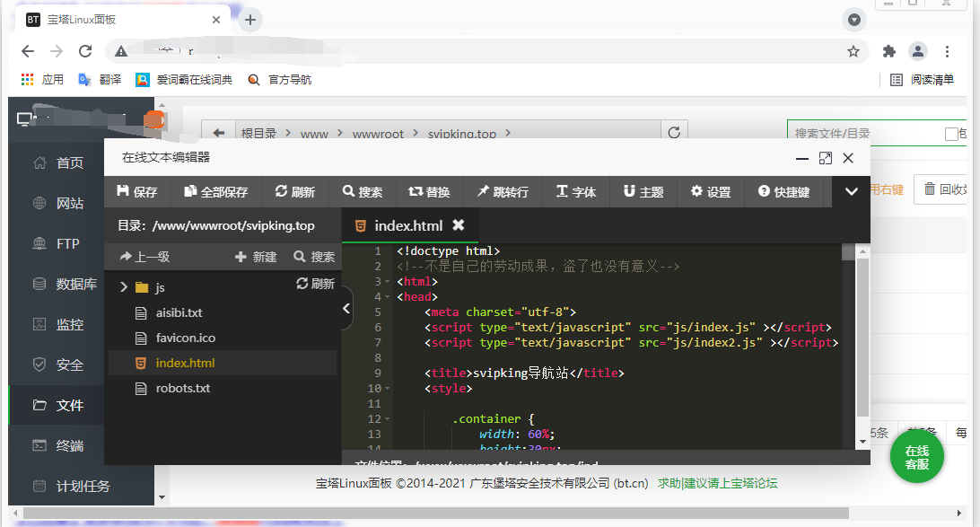This screenshot has height=527, width=980.
Task: Open favicon.ico in the file tree
Action: 186,338
